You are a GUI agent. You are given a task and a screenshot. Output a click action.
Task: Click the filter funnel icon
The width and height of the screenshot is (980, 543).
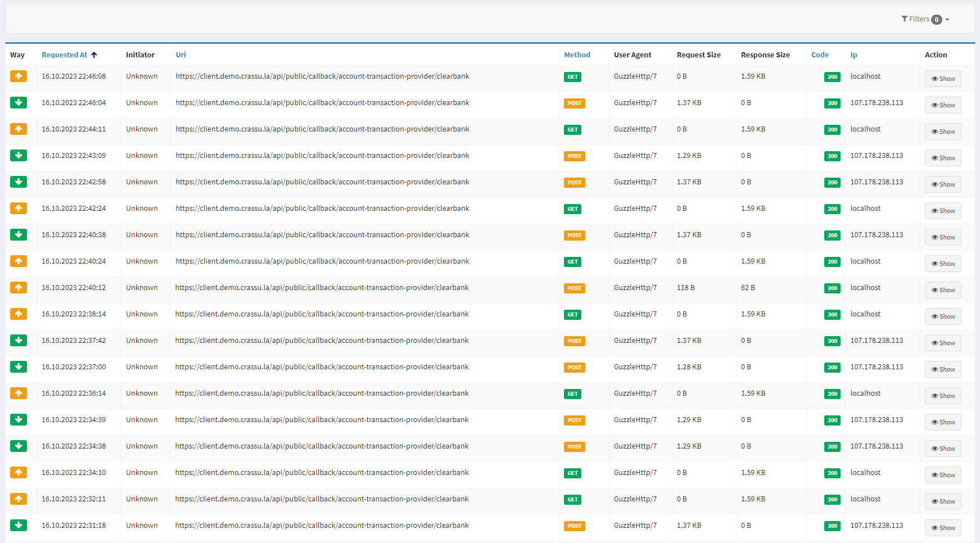pos(905,19)
